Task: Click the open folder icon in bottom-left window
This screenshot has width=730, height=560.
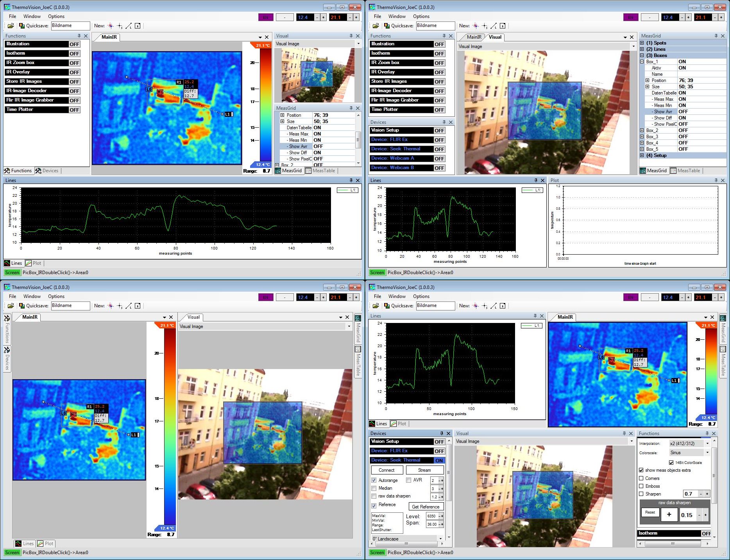Action: pos(11,306)
